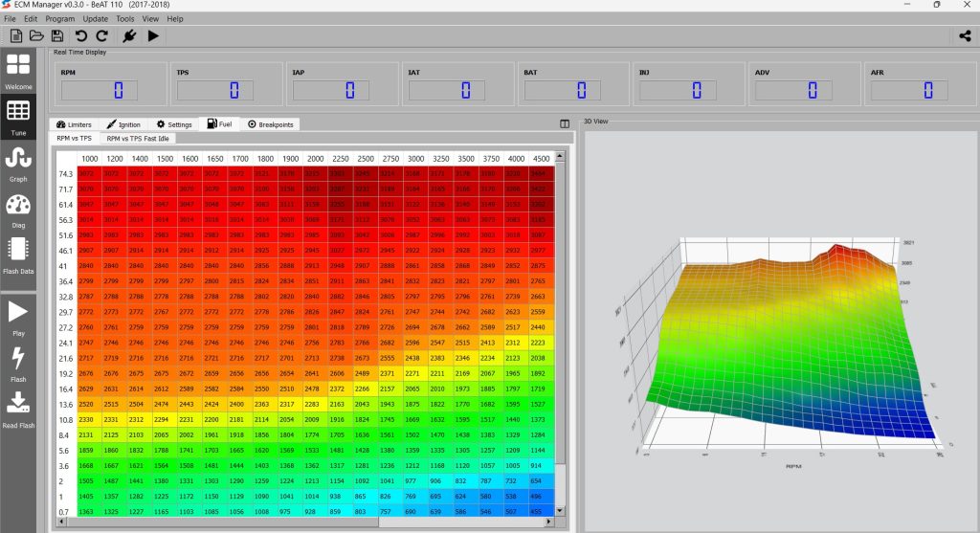Open the Diag sidebar section
This screenshot has width=980, height=533.
coord(18,210)
